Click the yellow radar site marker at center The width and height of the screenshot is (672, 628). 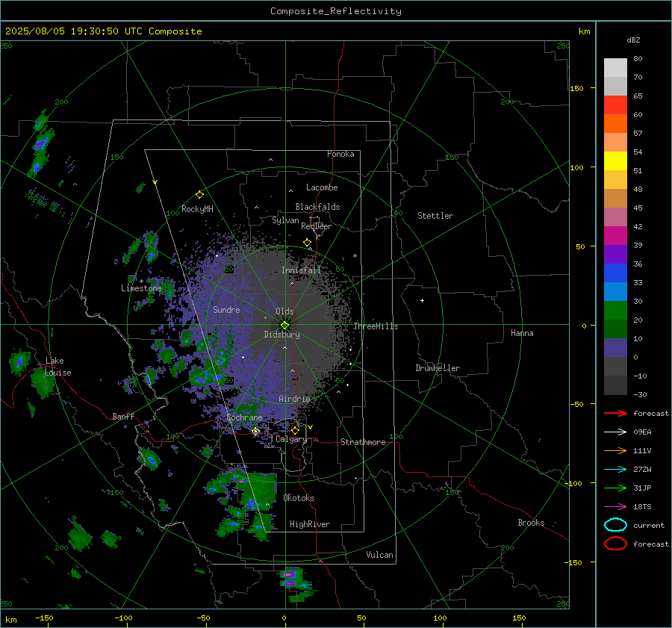pos(284,326)
